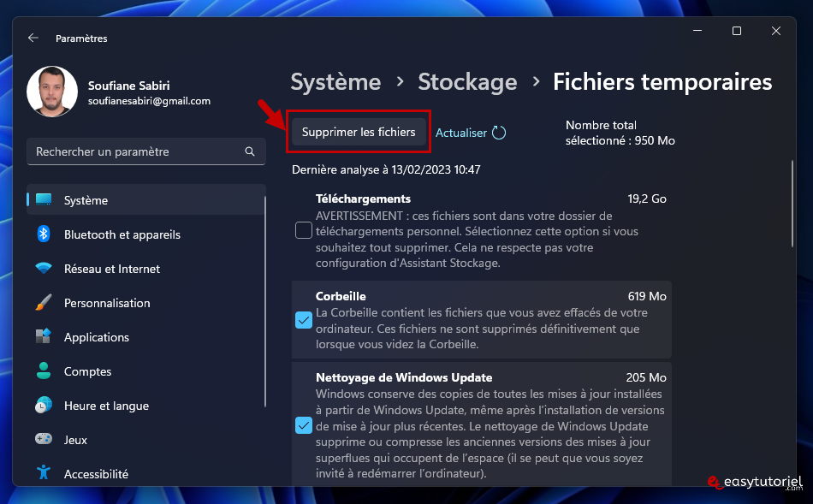Click the Système monitor icon

click(x=44, y=199)
